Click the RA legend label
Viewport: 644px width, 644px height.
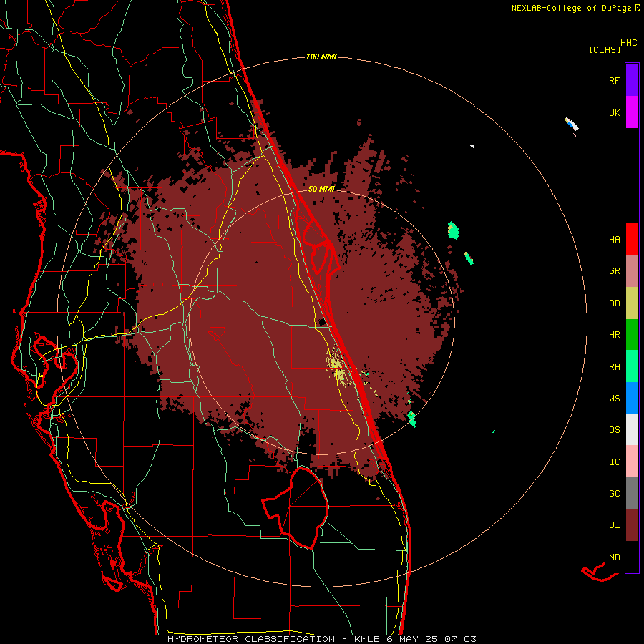(614, 366)
